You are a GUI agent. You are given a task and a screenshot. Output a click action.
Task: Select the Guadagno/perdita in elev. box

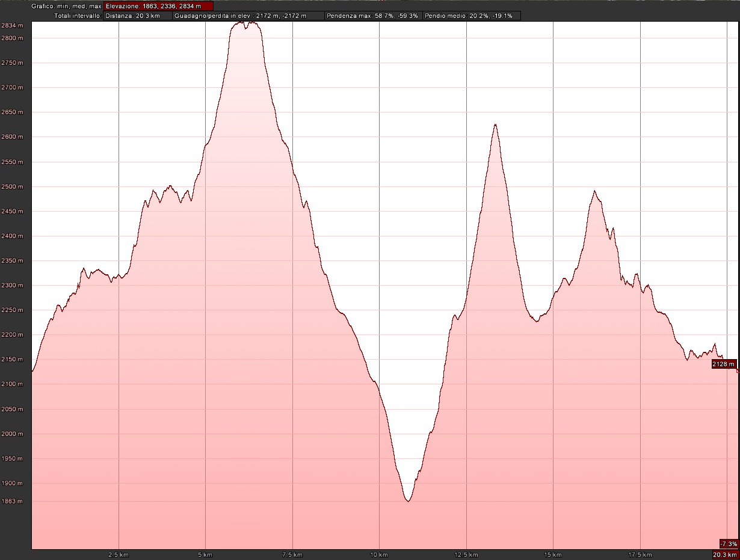point(248,16)
